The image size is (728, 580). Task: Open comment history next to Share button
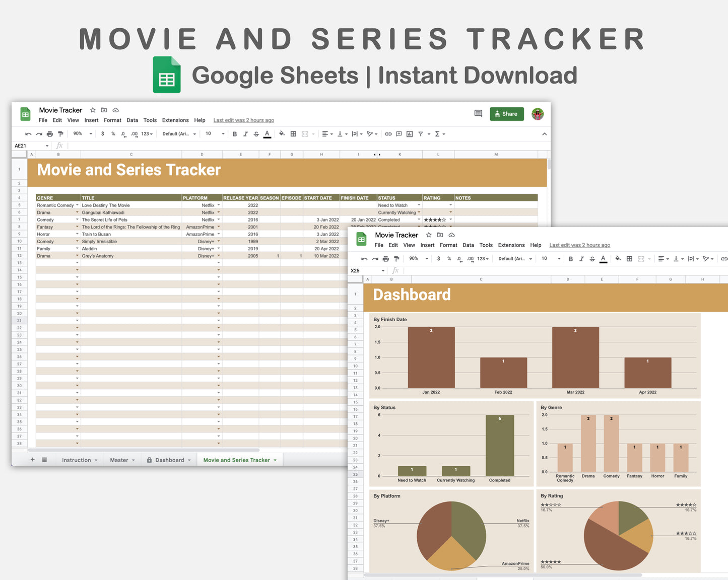478,114
